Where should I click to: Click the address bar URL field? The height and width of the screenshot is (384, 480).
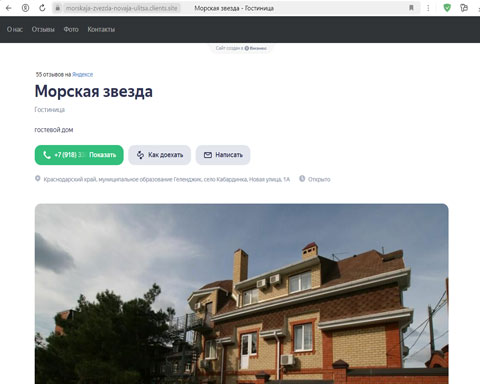pyautogui.click(x=122, y=8)
